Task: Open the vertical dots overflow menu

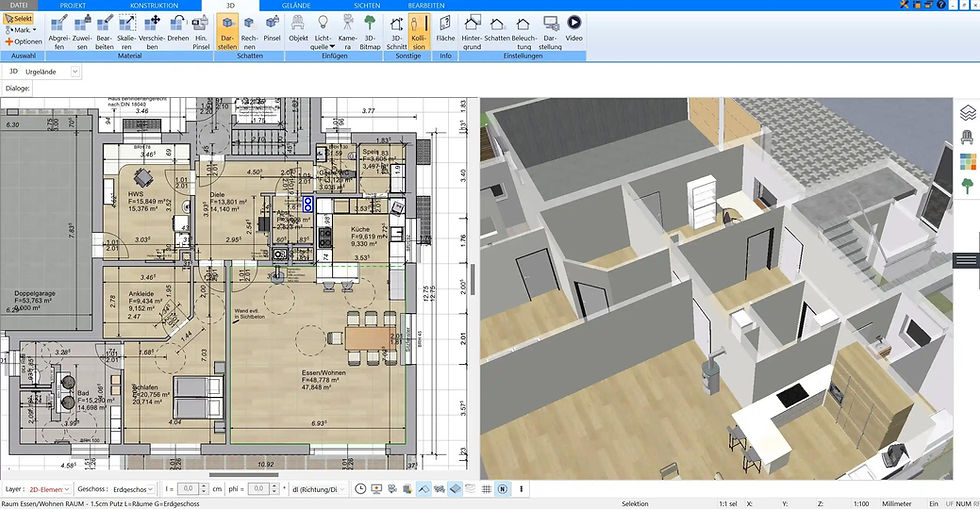Action: coord(521,489)
